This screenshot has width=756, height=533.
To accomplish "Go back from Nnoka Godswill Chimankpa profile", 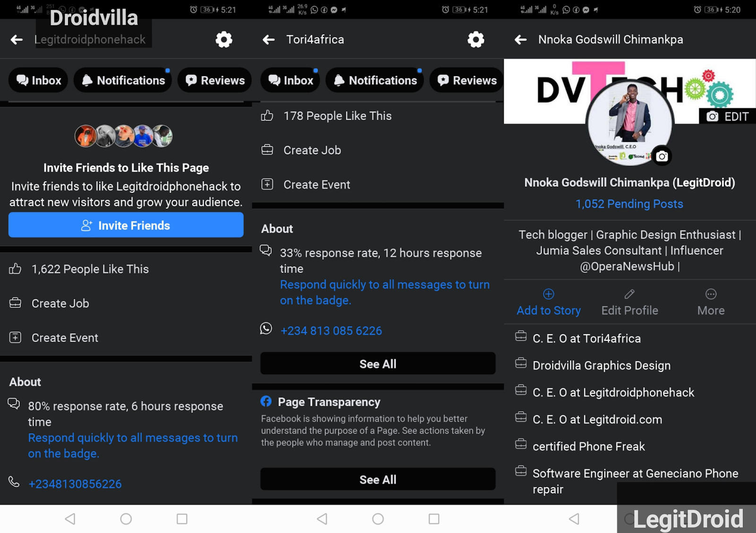I will [x=521, y=40].
